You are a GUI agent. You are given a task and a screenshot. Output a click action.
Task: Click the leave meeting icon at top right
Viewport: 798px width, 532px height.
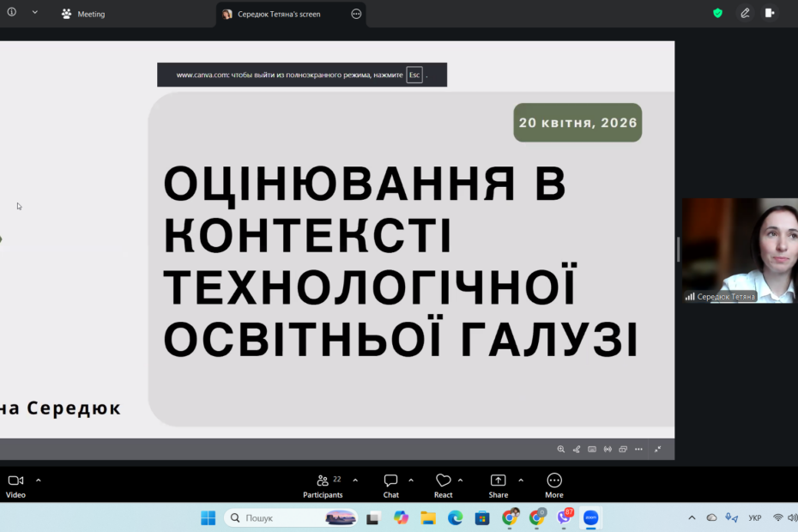click(770, 13)
